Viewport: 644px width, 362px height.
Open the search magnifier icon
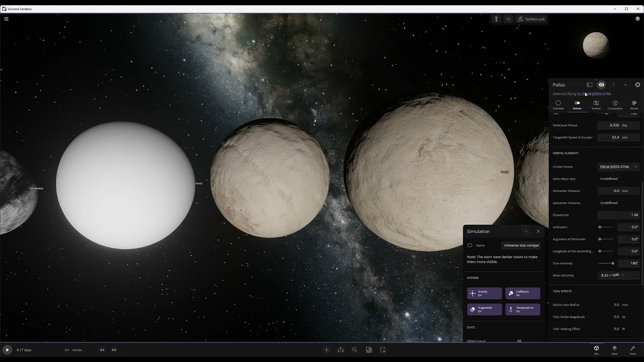pos(355,350)
